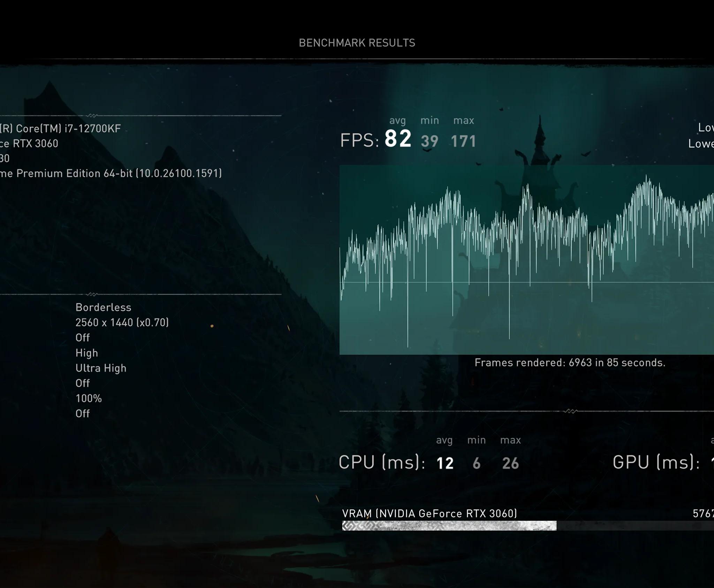The image size is (714, 588).
Task: Click the 100% scale value
Action: pyautogui.click(x=89, y=398)
